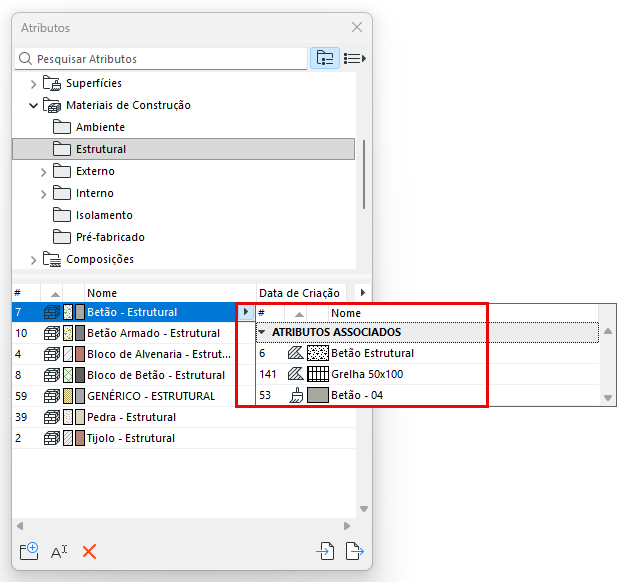Screen dimensions: 626x582
Task: Click scroll-up arrow in associated attributes popup
Action: [608, 331]
